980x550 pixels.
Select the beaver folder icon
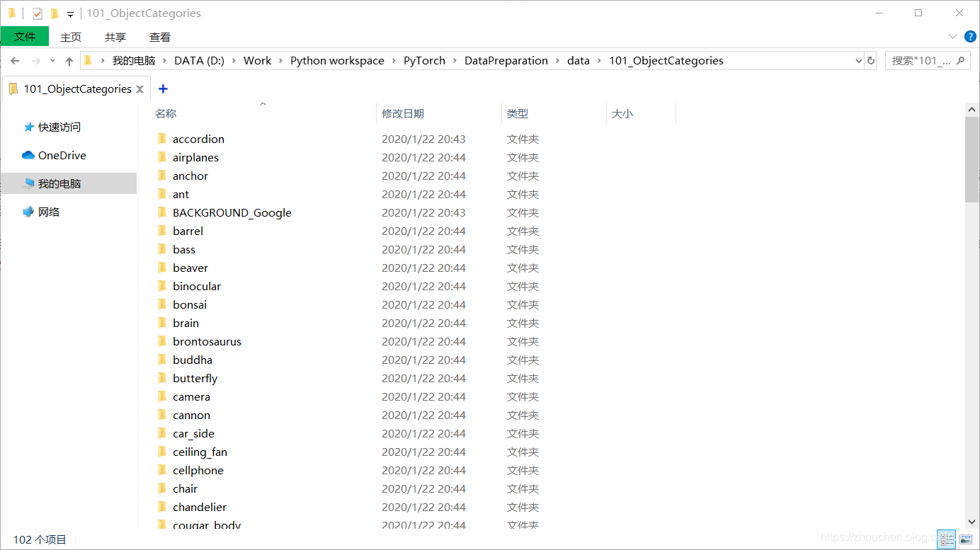(162, 268)
